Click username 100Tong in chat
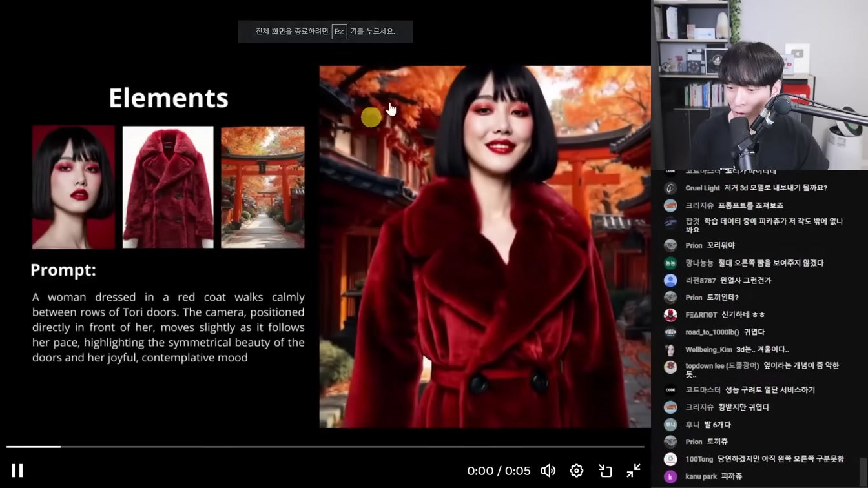The height and width of the screenshot is (488, 868). coord(699,459)
